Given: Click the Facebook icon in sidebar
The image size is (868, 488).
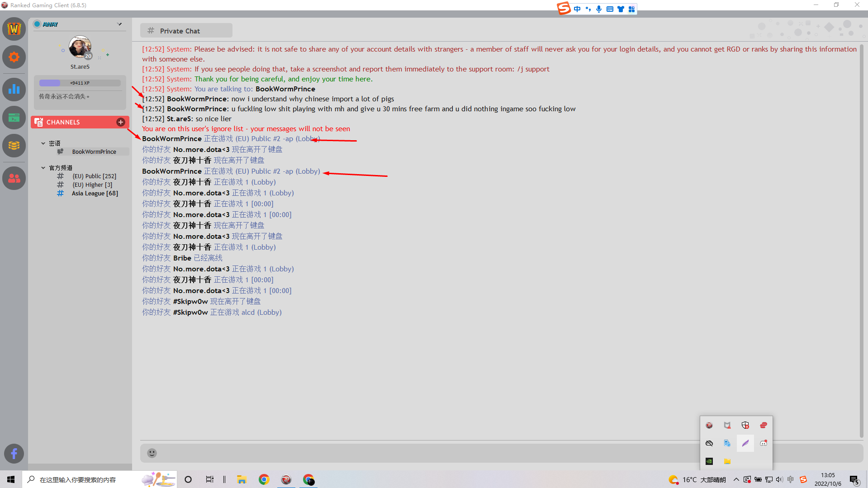Looking at the screenshot, I should (14, 453).
